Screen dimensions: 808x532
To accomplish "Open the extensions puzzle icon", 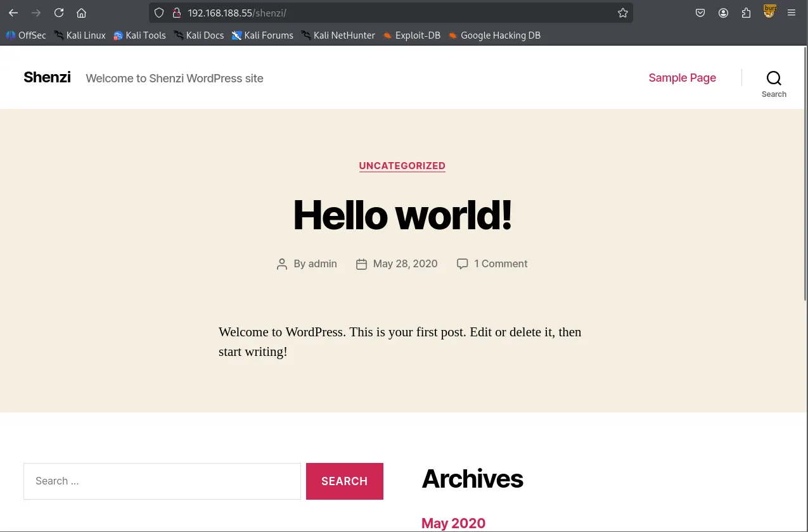I will click(746, 13).
